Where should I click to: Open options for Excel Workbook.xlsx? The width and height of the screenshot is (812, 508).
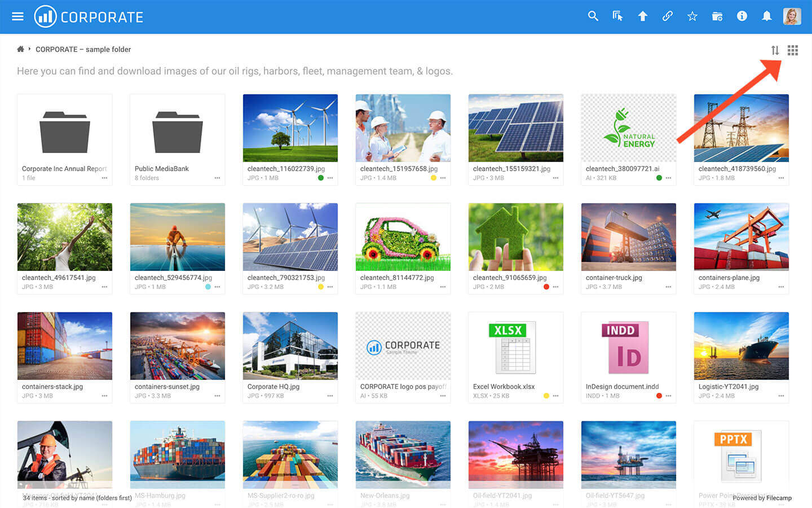point(555,396)
